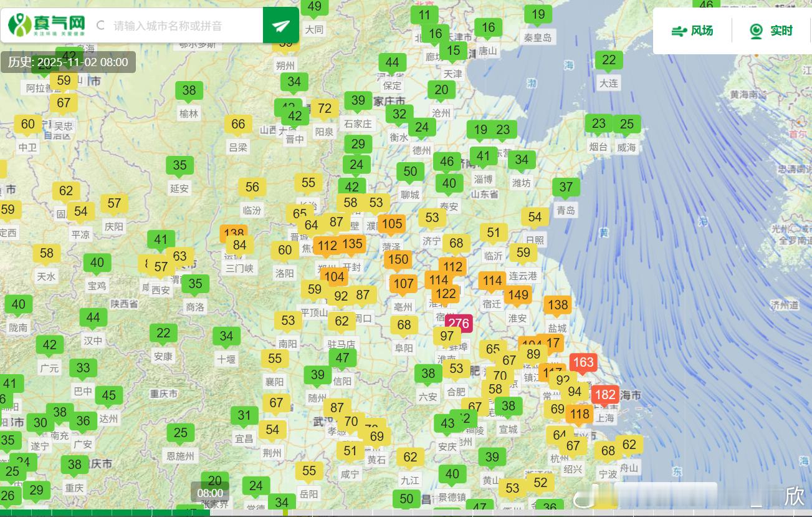Open the 23 marker above 烟台
Screen dimensions: 812x517
tap(599, 124)
